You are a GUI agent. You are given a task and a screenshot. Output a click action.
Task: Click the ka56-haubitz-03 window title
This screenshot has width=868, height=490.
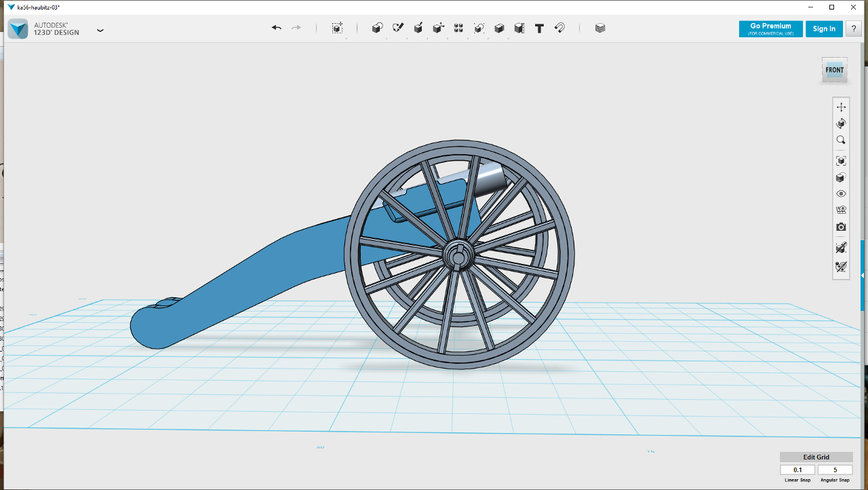40,7
